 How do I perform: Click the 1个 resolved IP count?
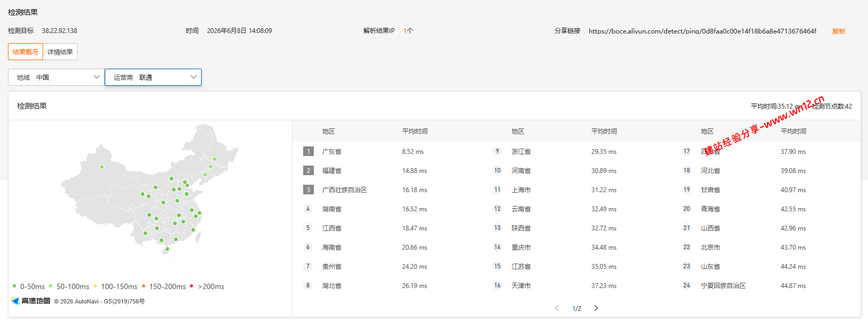[x=408, y=31]
